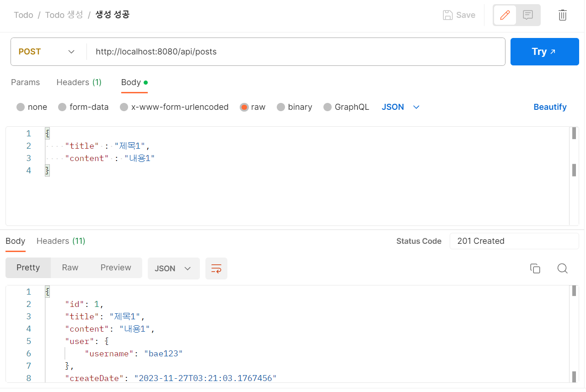
Task: Switch response view to Preview
Action: click(x=115, y=268)
